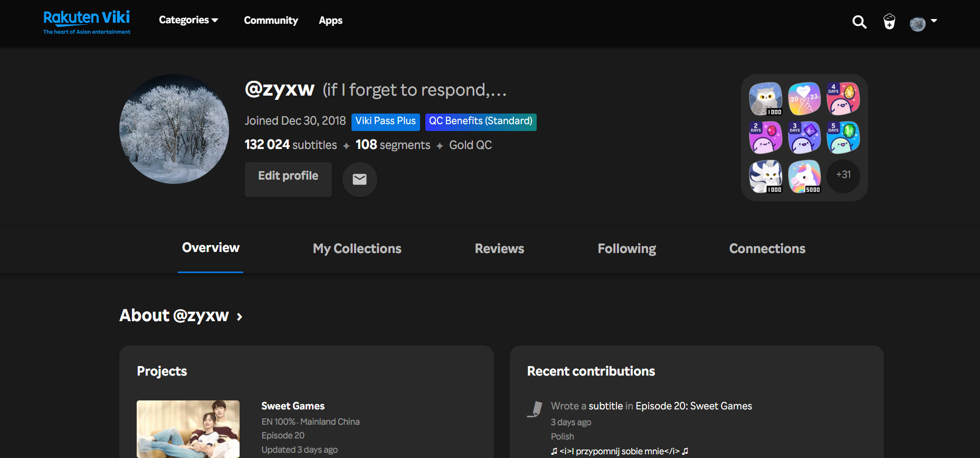Open the Viki mascot notifications icon
This screenshot has height=458, width=980.
(889, 22)
